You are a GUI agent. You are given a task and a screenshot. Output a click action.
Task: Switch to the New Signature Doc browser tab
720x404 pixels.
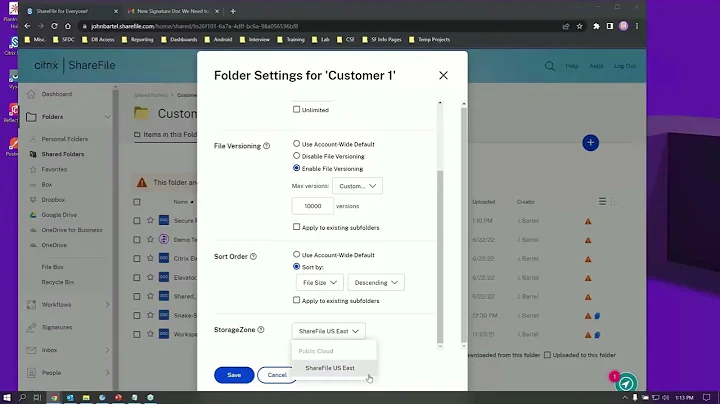pyautogui.click(x=173, y=11)
